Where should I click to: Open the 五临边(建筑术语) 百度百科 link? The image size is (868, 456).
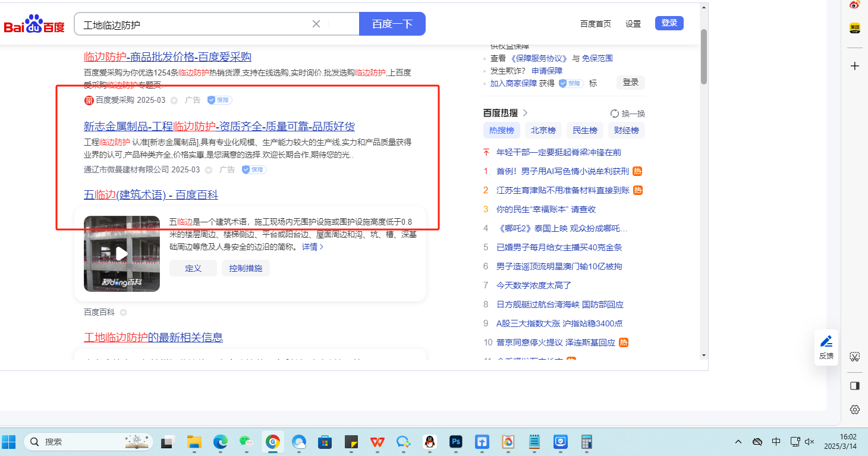(150, 195)
